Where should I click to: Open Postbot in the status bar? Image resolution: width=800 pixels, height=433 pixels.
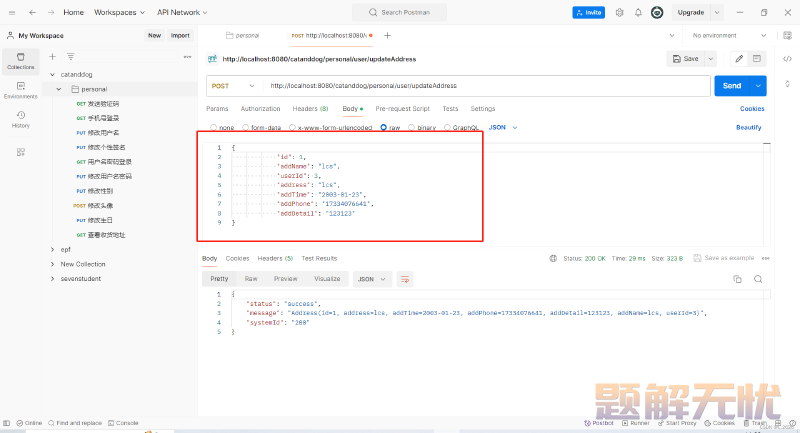coord(599,423)
